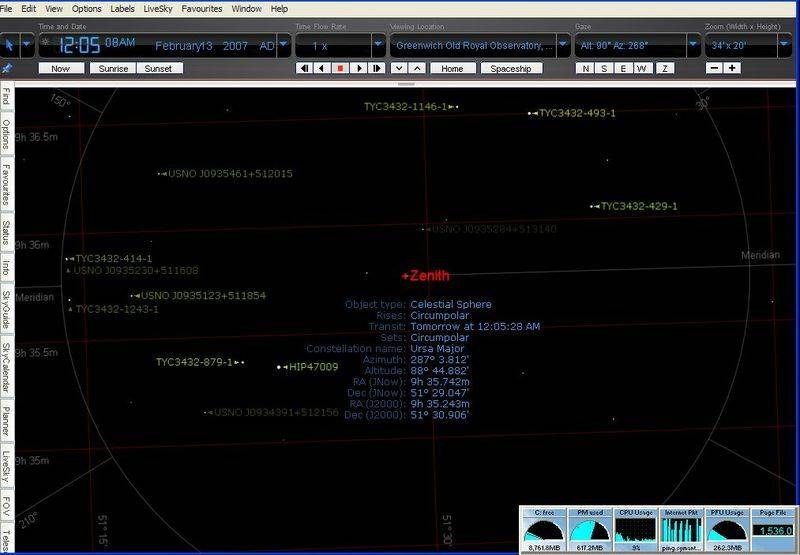Open the LiveSky menu
The width and height of the screenshot is (800, 555).
(157, 8)
